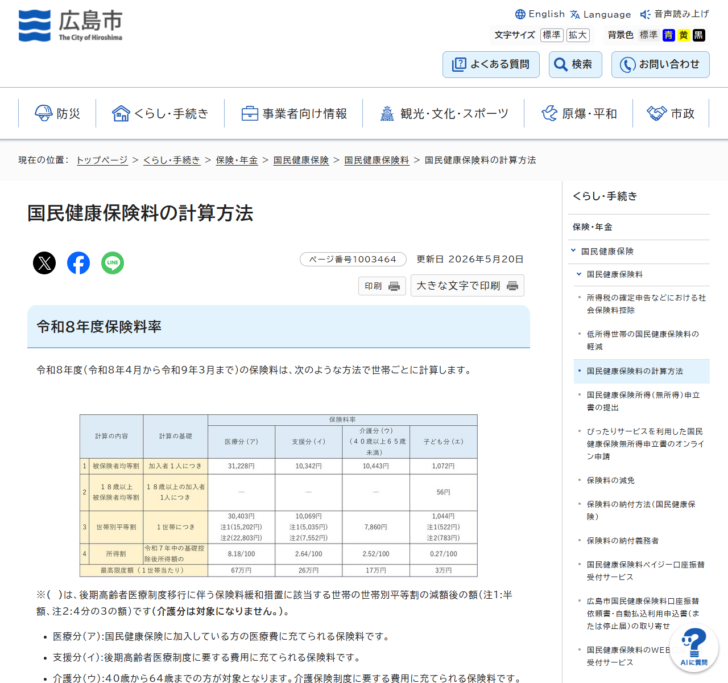Open sidebar link 所得税の確定申告などにおける社会保険料控除

pyautogui.click(x=646, y=304)
